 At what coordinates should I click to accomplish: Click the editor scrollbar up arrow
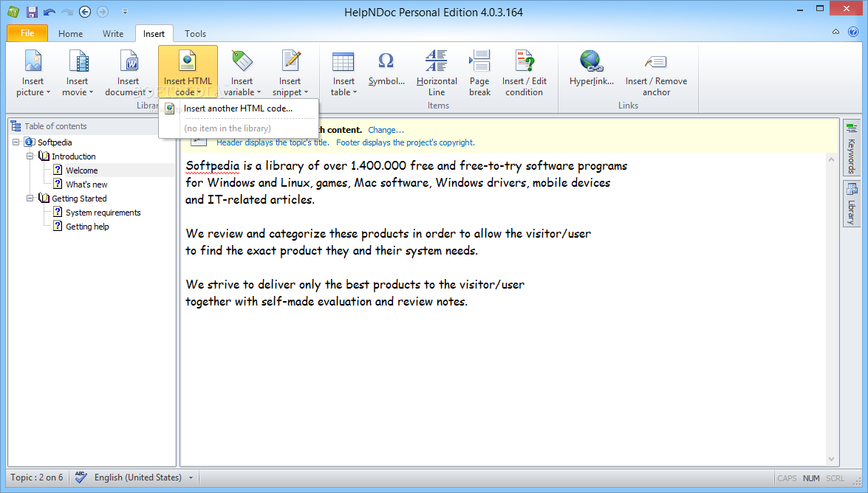click(x=831, y=160)
